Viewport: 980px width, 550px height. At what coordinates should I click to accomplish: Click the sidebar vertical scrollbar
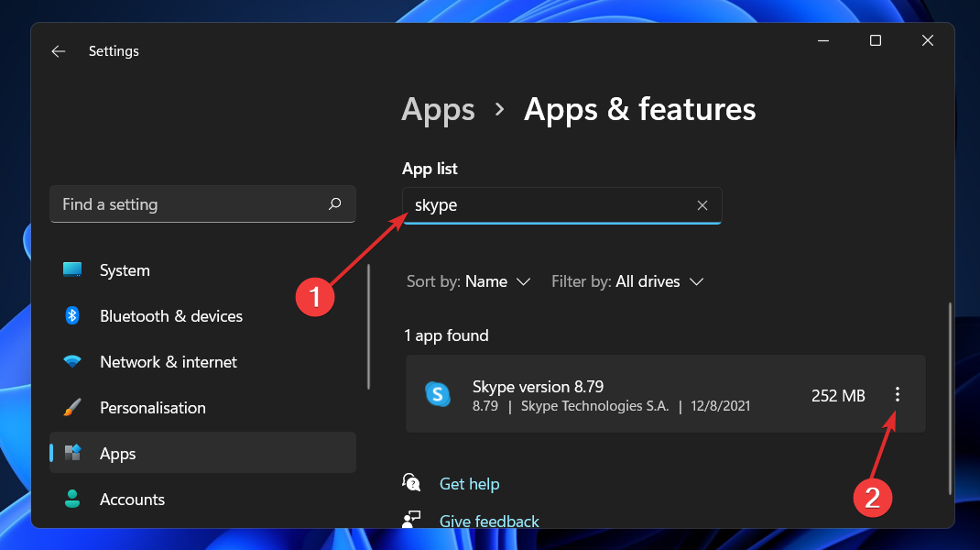pos(369,326)
